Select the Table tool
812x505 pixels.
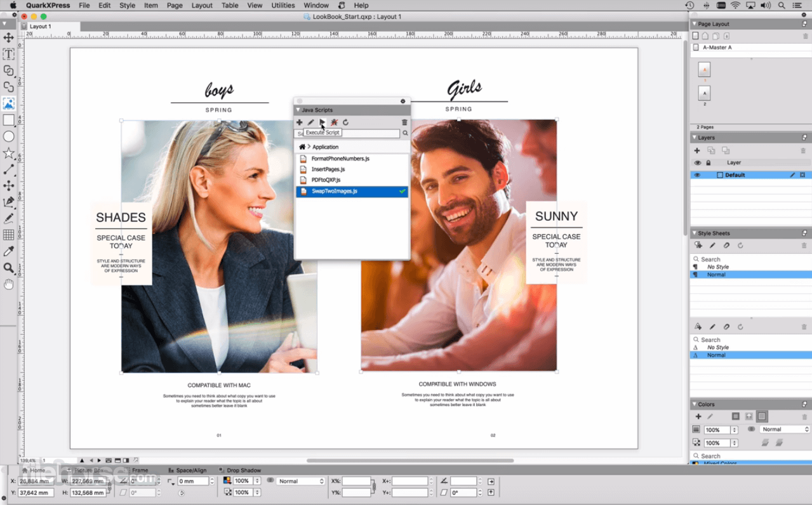[8, 235]
